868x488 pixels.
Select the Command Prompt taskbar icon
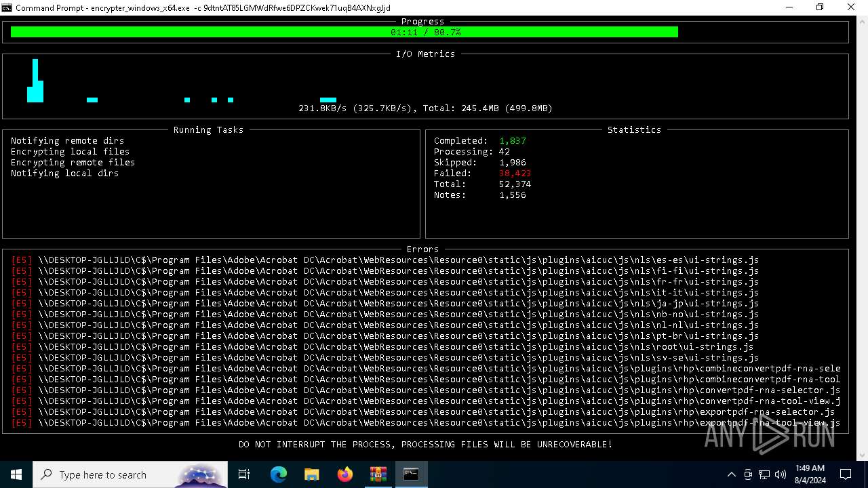tap(411, 474)
